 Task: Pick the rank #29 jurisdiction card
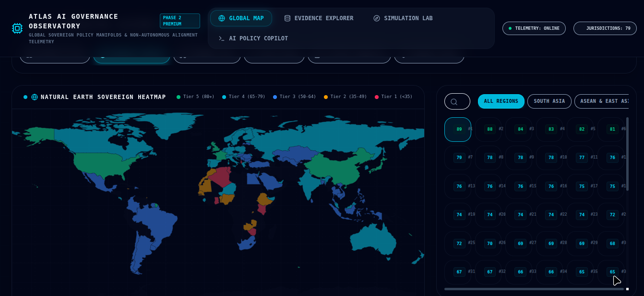(581, 244)
